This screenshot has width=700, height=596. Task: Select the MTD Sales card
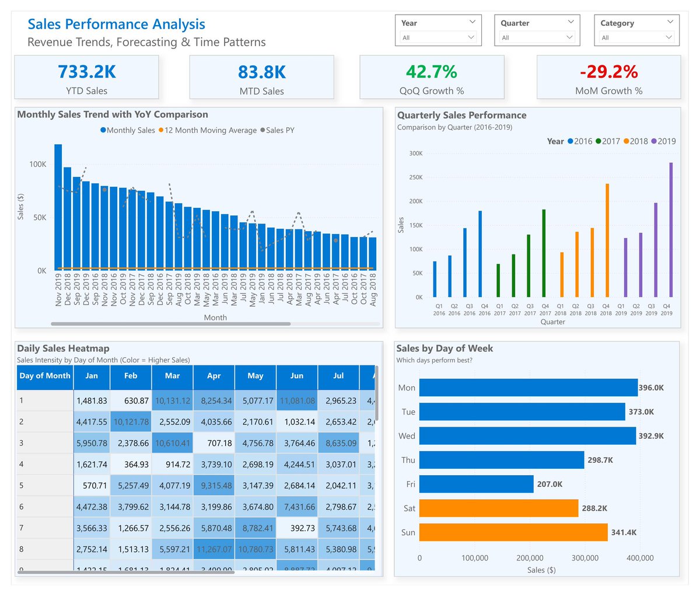click(261, 78)
